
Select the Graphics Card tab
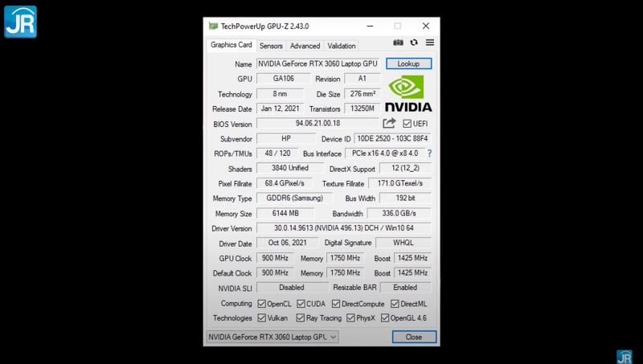coord(231,45)
